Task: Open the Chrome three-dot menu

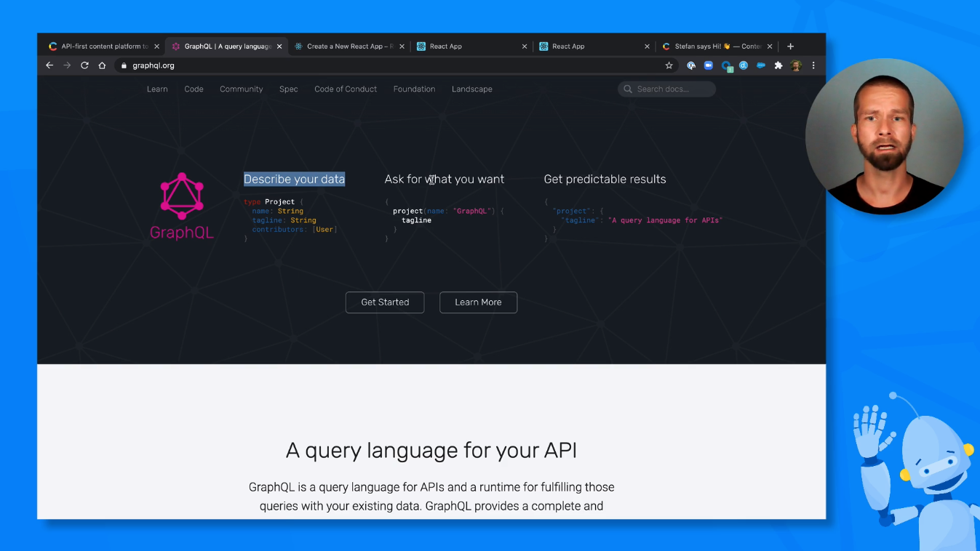Action: point(813,65)
